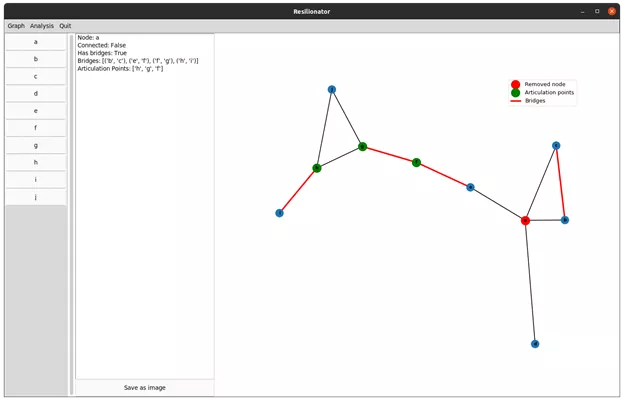
Task: Click blue node d at the graph bottom
Action: tap(535, 344)
